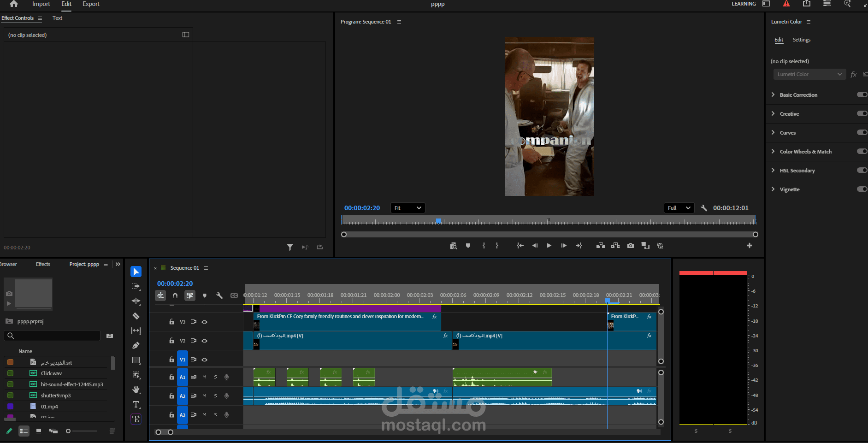Toggle snap in timeline magnet icon
The width and height of the screenshot is (868, 443).
point(175,295)
